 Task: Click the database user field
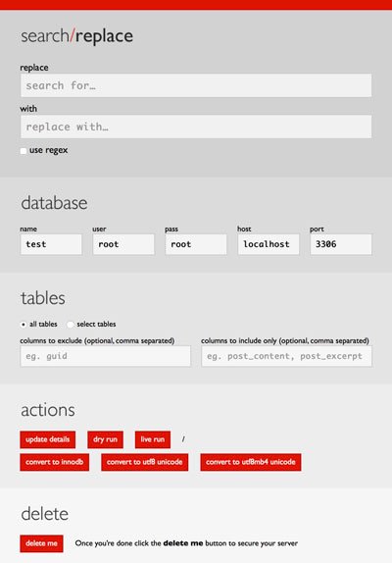(x=123, y=244)
